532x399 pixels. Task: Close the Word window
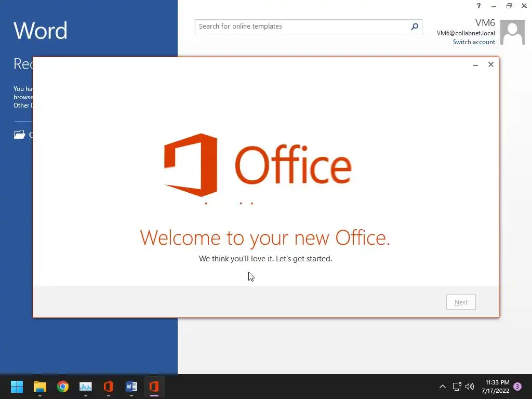click(524, 6)
